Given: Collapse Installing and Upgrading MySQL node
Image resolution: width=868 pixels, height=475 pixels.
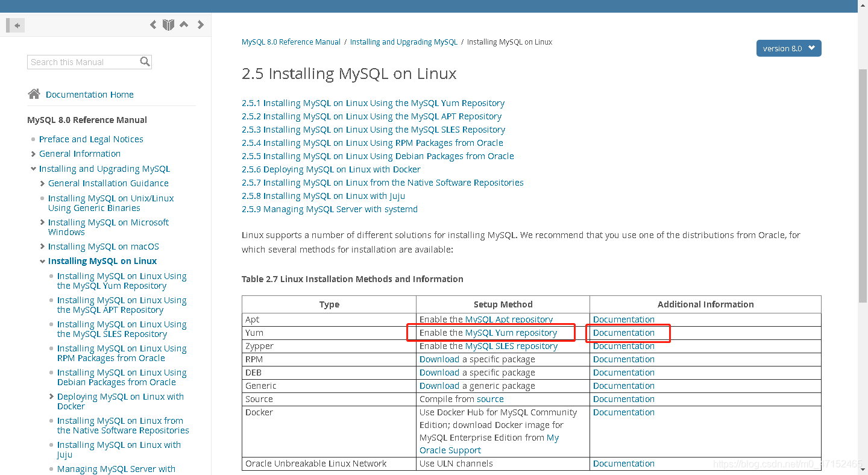Looking at the screenshot, I should [x=33, y=169].
